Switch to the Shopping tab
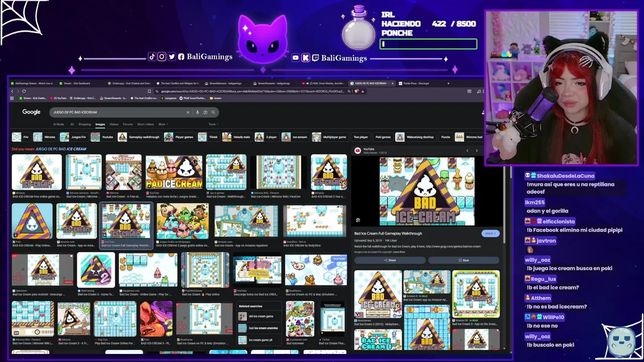 [85, 124]
